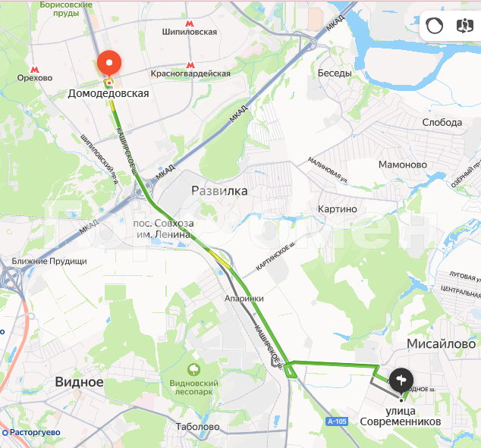Select the Шипиловская metro station icon
This screenshot has height=448, width=481.
pyautogui.click(x=190, y=23)
